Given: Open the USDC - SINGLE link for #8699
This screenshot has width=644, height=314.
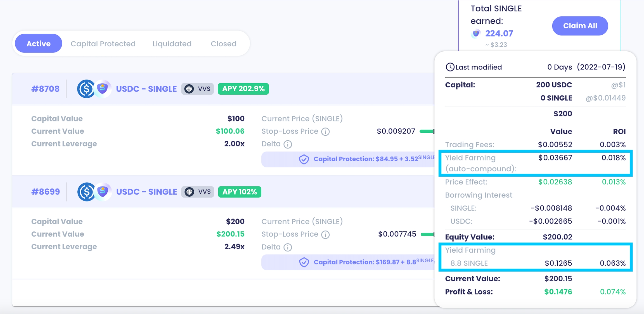Looking at the screenshot, I should (x=146, y=192).
